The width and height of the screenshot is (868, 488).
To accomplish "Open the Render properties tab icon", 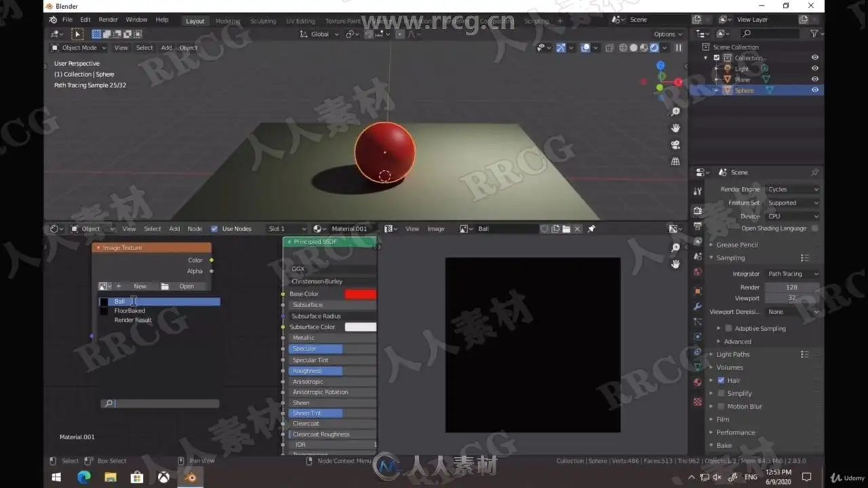I will click(697, 211).
